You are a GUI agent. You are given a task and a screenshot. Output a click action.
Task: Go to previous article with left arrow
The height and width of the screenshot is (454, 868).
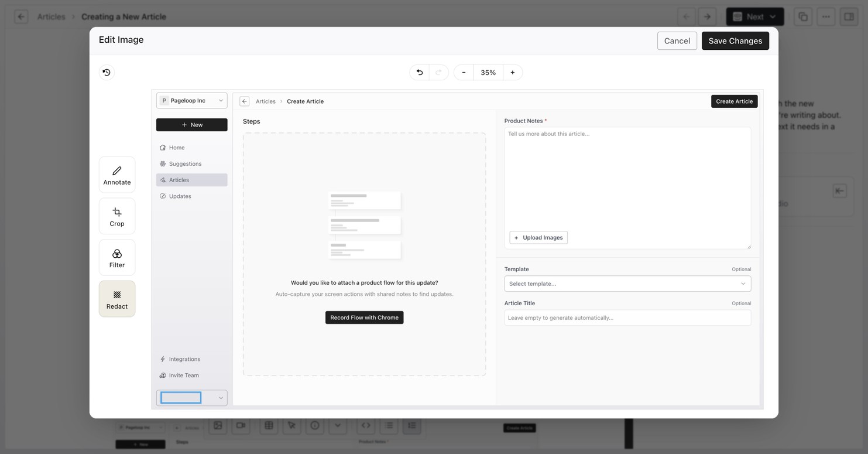687,16
